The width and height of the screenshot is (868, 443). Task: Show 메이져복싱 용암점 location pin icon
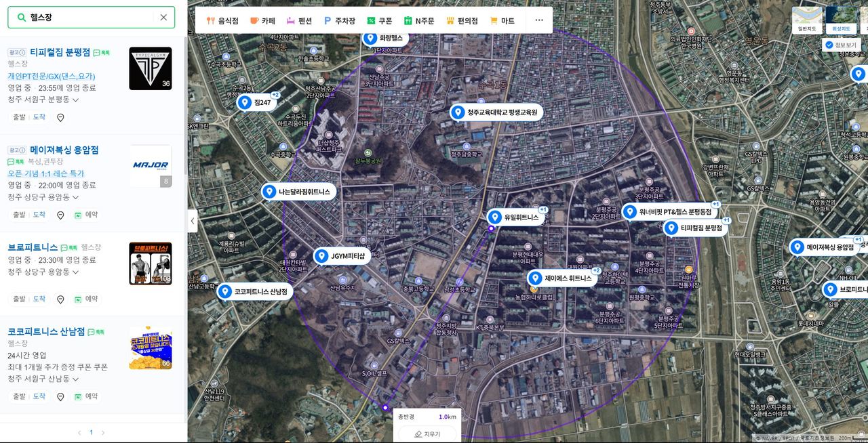(60, 215)
